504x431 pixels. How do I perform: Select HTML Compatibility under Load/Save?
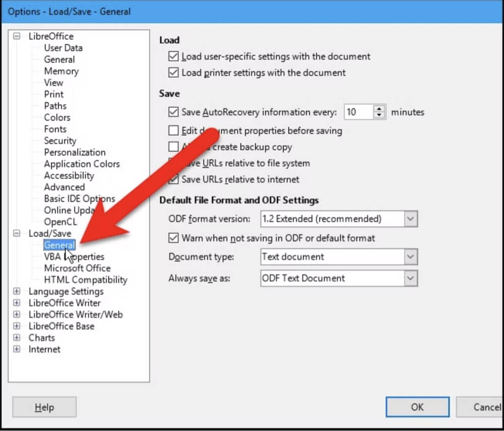point(85,280)
